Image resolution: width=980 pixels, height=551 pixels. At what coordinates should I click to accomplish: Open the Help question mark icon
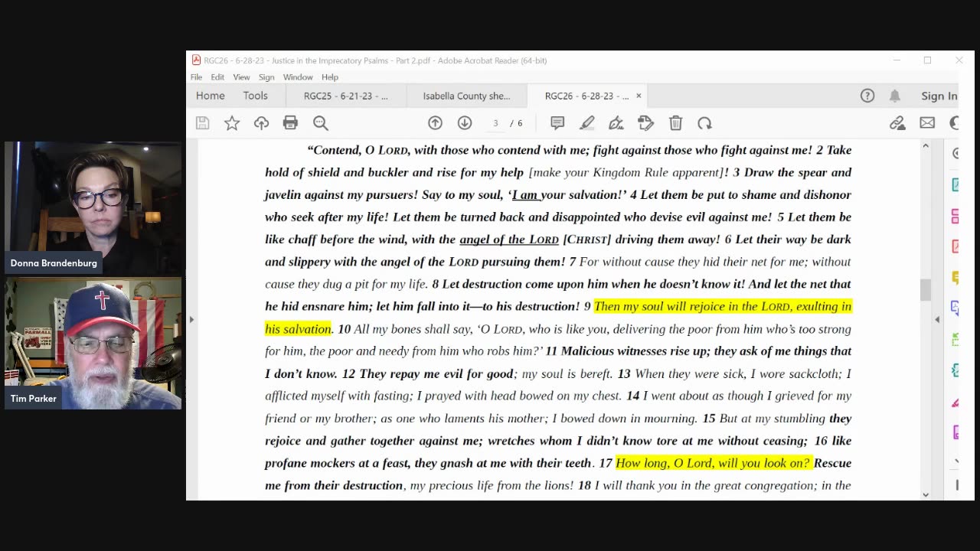[867, 96]
